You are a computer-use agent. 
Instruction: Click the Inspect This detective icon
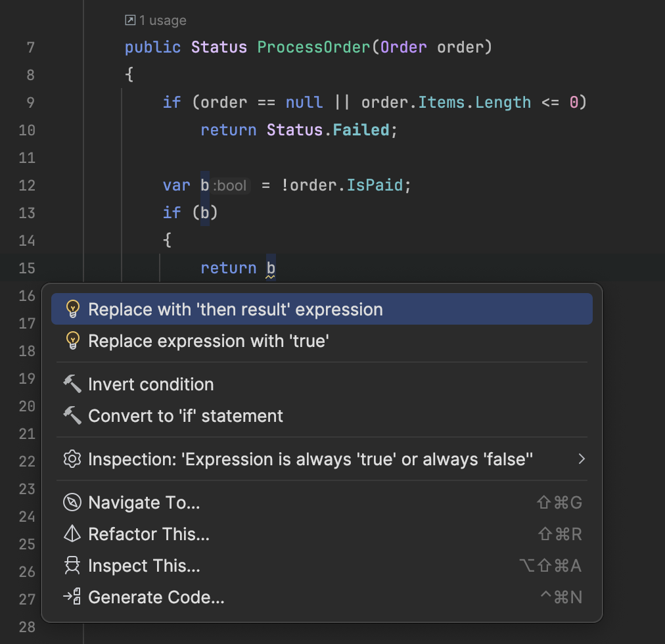pos(72,566)
